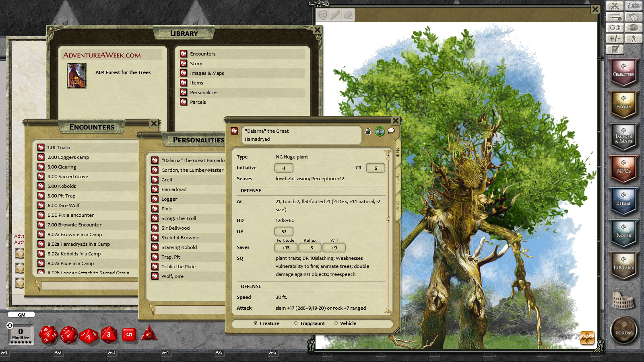
Task: Click the mask token icon above the tree image
Action: point(322,15)
